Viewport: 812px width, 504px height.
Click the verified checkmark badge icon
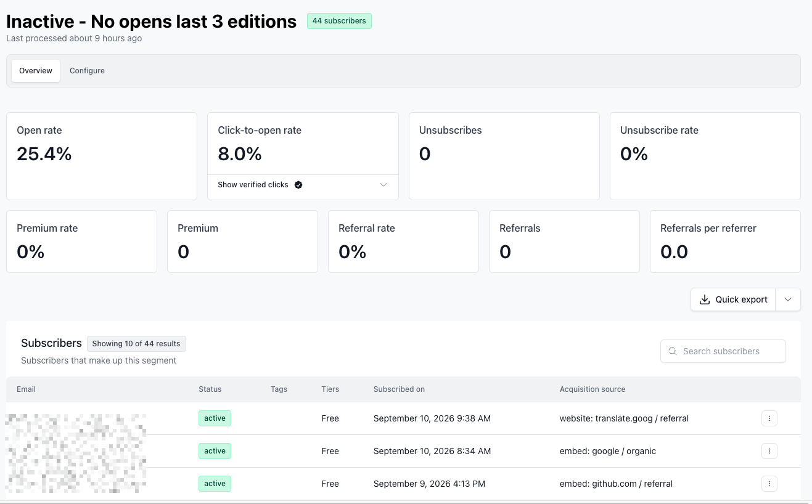tap(298, 185)
